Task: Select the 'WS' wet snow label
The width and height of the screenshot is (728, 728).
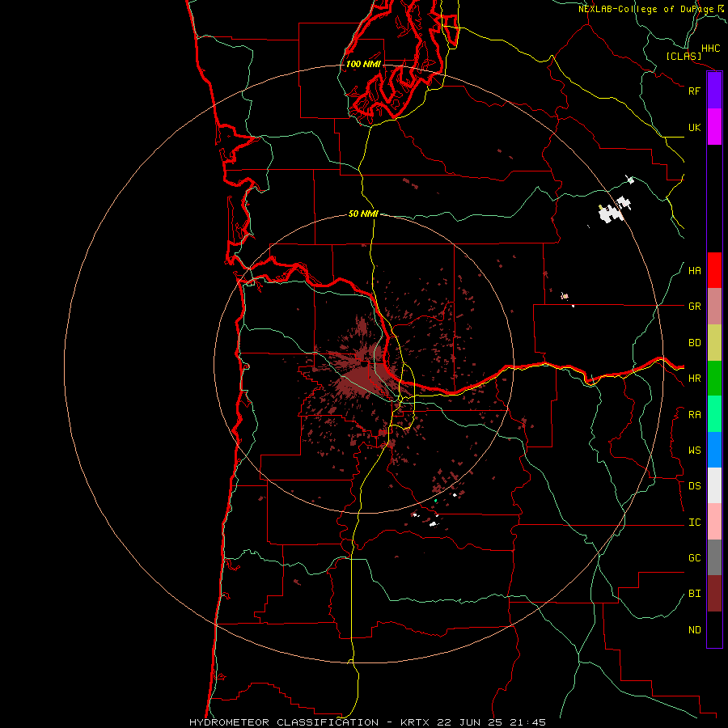Action: point(694,451)
